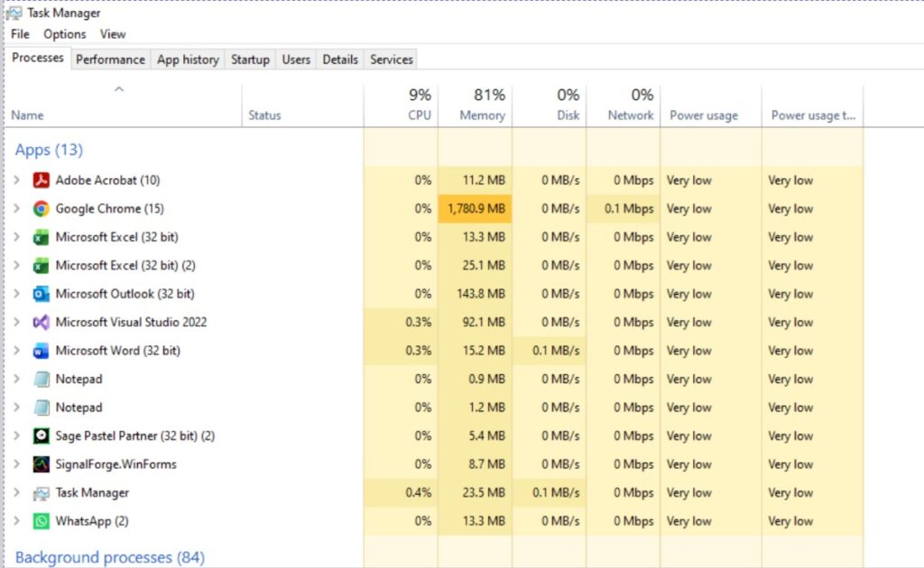Viewport: 924px width, 568px height.
Task: Open the Details tab
Action: (x=340, y=60)
